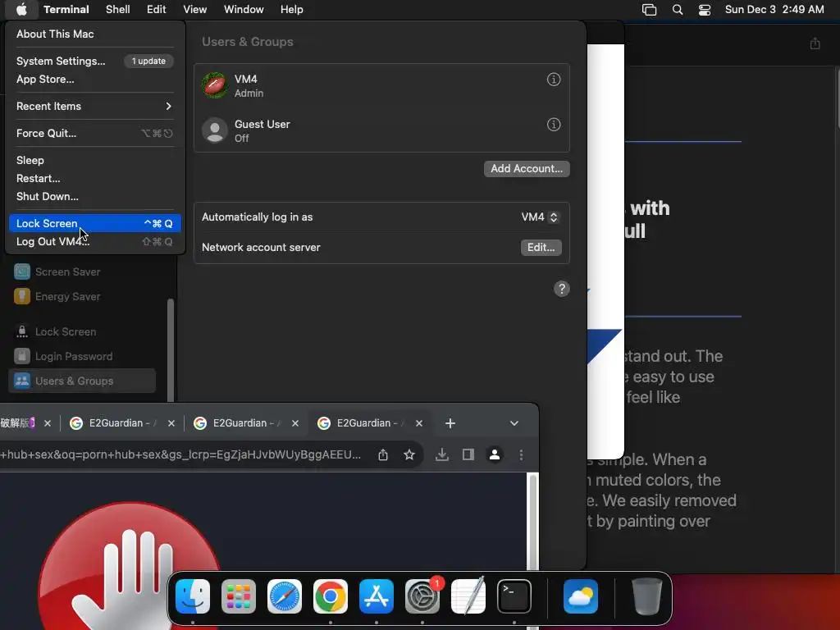Open the Window menu
Viewport: 840px width, 630px height.
244,9
